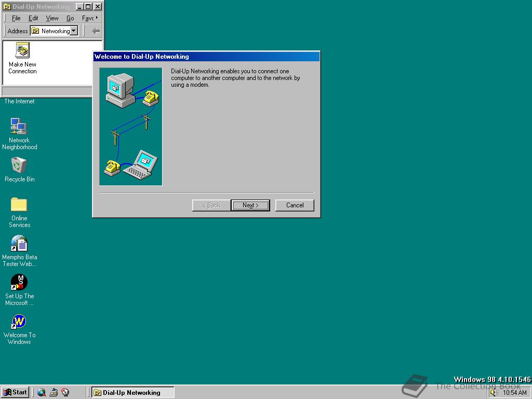The image size is (532, 399).
Task: Click The Internet desktop icon label
Action: pos(19,101)
